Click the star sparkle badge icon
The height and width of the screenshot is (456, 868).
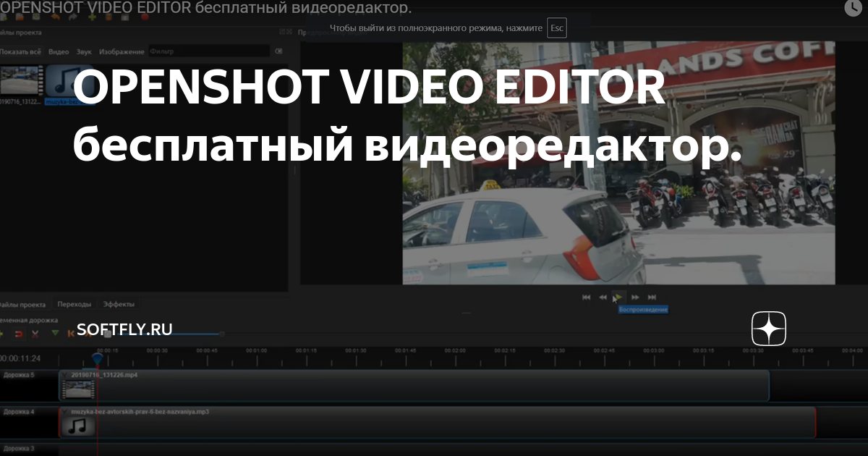tap(769, 329)
